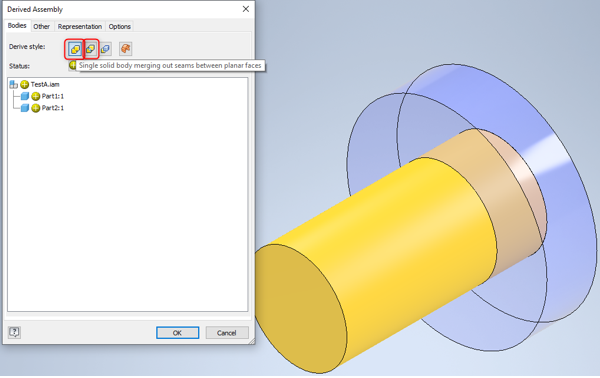Toggle include status icon of Part2:1
The width and height of the screenshot is (600, 378).
click(x=36, y=108)
